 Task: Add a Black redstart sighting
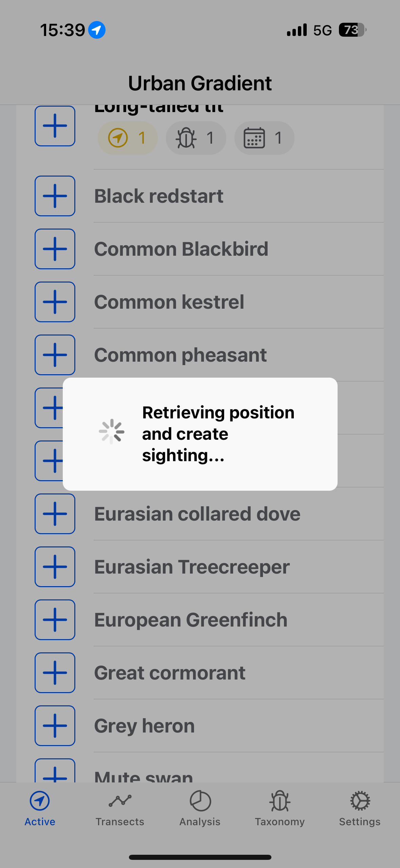(55, 196)
